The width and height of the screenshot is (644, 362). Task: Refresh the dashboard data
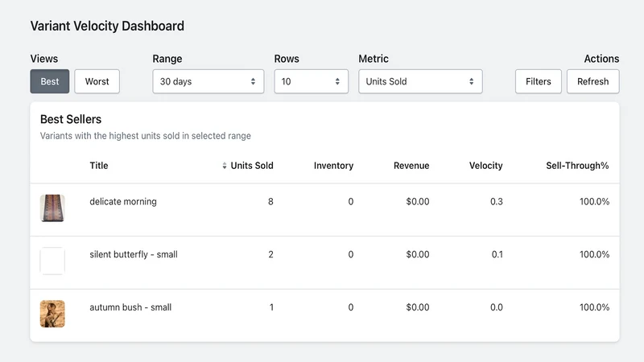click(593, 81)
